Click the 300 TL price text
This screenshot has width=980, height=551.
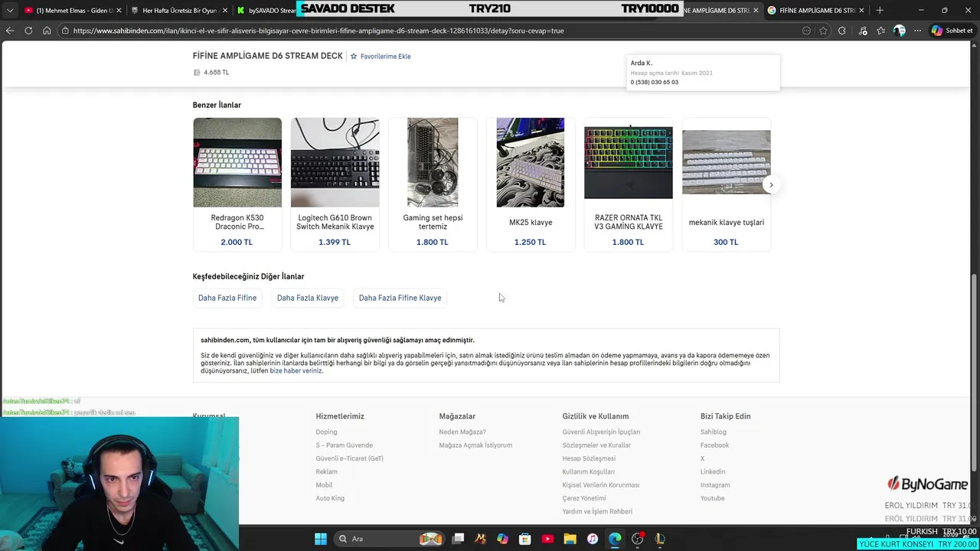coord(726,242)
